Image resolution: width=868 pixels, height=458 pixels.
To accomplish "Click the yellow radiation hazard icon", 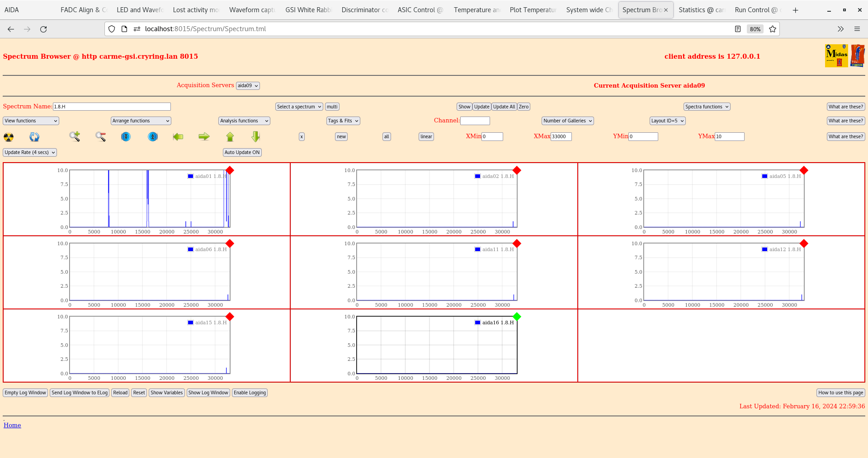I will click(x=9, y=137).
